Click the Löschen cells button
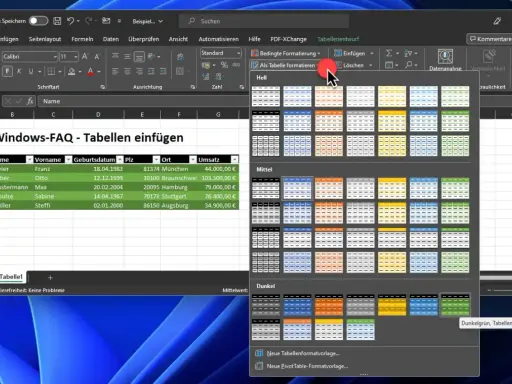 click(x=353, y=65)
